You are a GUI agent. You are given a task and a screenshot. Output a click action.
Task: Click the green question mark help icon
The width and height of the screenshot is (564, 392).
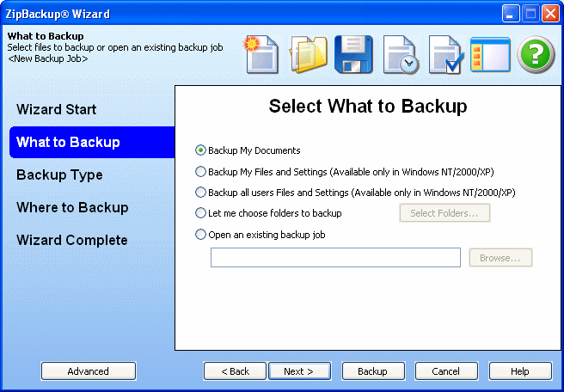536,54
